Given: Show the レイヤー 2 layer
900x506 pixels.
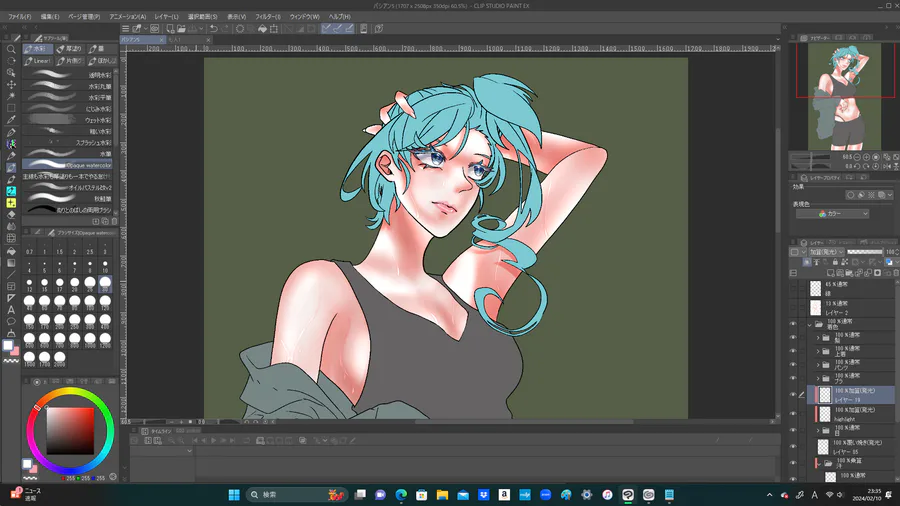Looking at the screenshot, I should click(x=793, y=308).
